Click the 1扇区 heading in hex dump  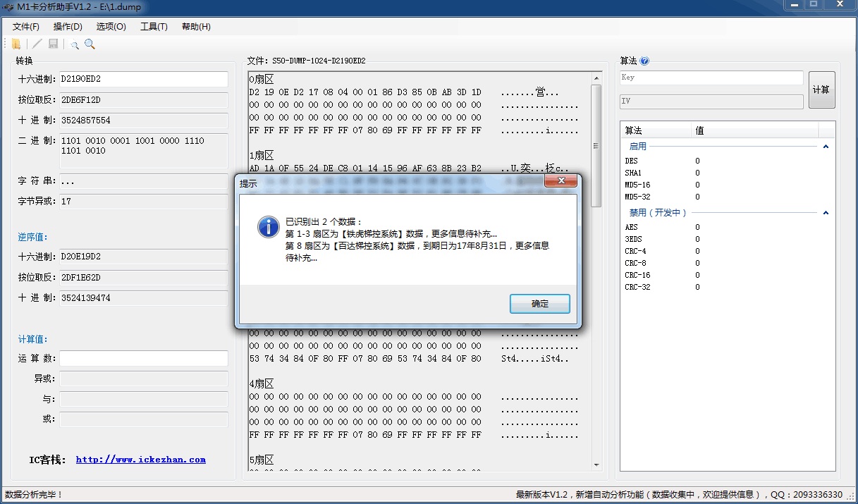(x=262, y=156)
